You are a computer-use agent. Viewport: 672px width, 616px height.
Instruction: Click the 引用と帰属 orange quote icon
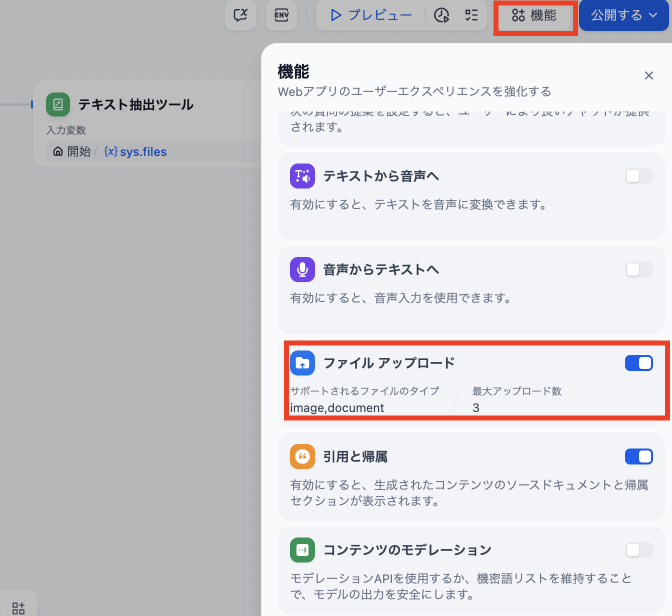click(302, 456)
